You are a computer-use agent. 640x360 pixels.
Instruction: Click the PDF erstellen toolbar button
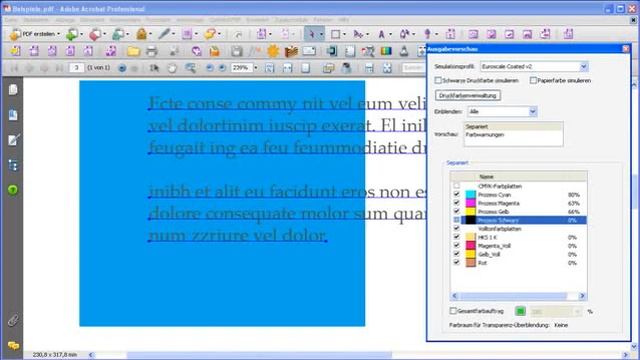pyautogui.click(x=35, y=34)
